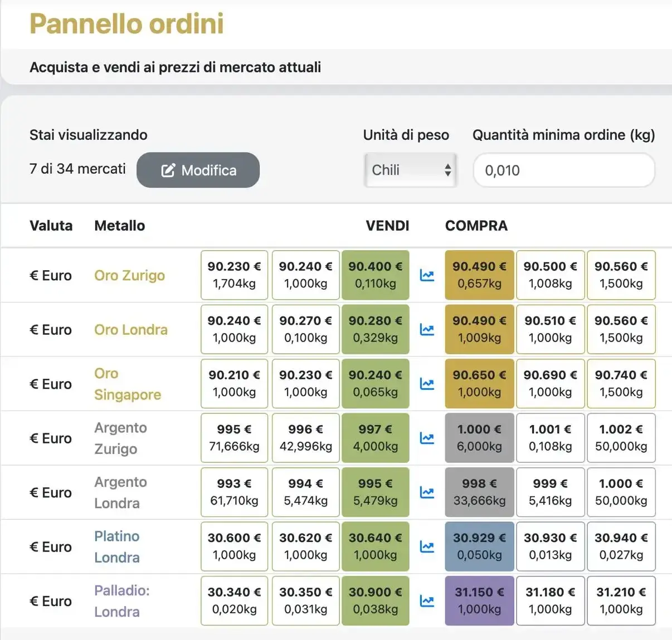Open the Oro Zurigo market link
Image resolution: width=672 pixels, height=640 pixels.
pos(129,275)
